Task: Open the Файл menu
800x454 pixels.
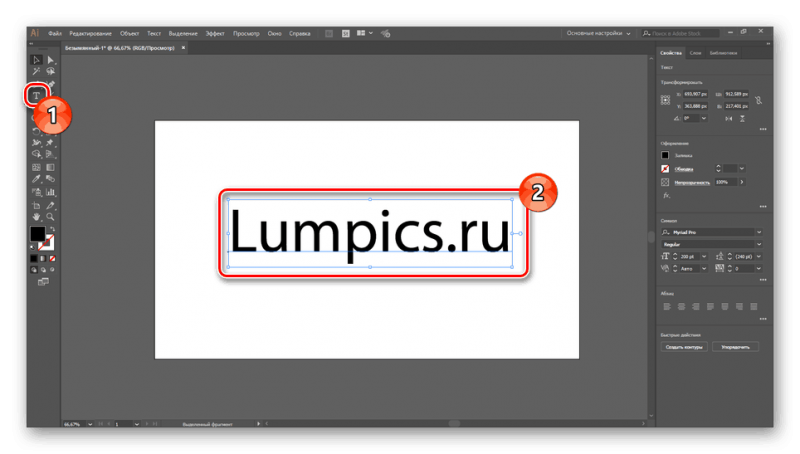Action: pos(55,34)
